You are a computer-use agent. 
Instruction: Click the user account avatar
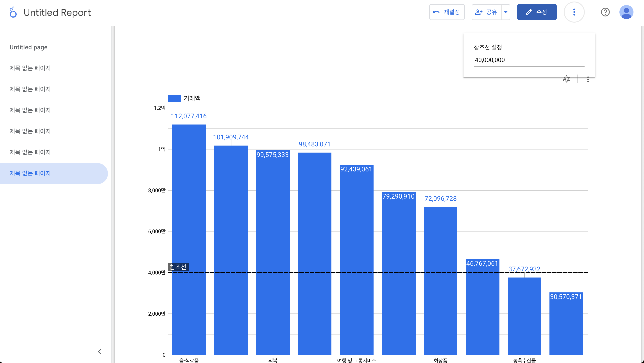626,12
